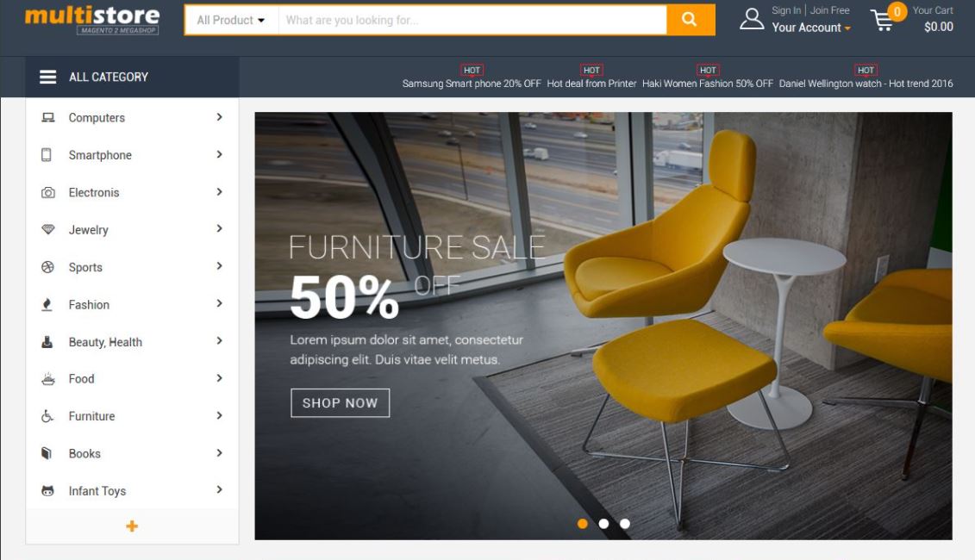The width and height of the screenshot is (975, 560).
Task: Click the SHOP NOW button
Action: [x=341, y=402]
